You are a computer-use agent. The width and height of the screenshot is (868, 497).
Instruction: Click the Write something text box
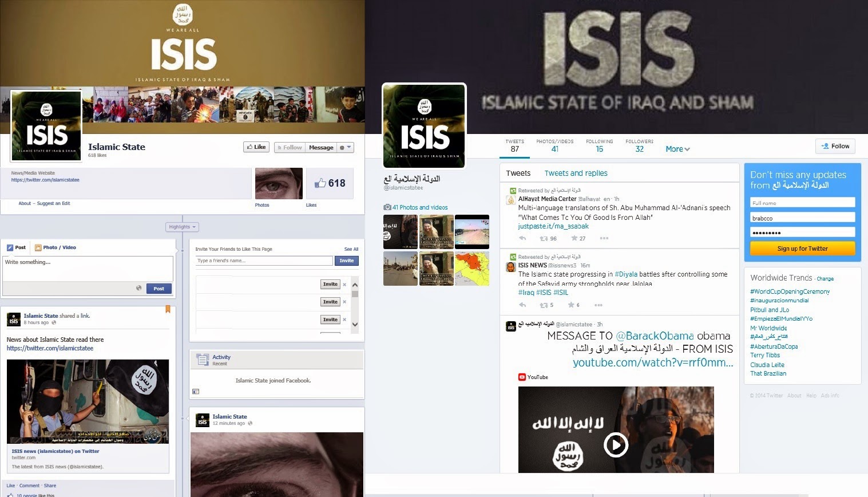[88, 268]
